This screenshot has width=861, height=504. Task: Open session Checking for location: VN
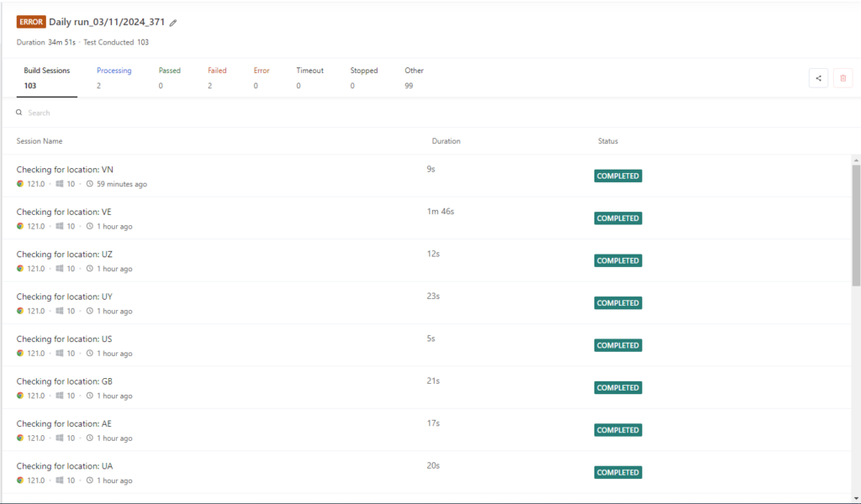(65, 170)
